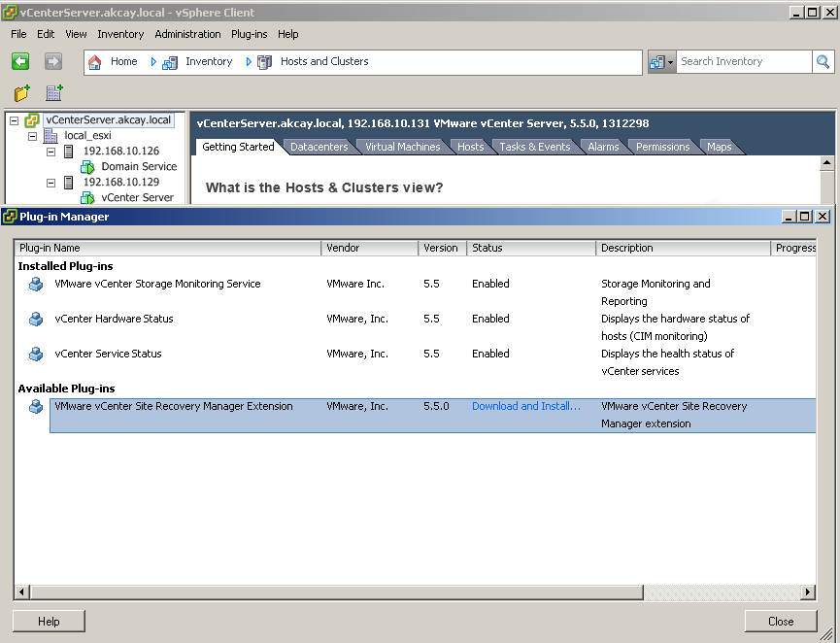Open the View menu

click(76, 34)
